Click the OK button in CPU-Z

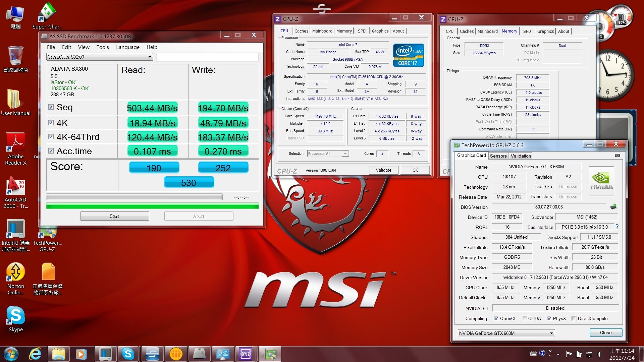[x=415, y=170]
